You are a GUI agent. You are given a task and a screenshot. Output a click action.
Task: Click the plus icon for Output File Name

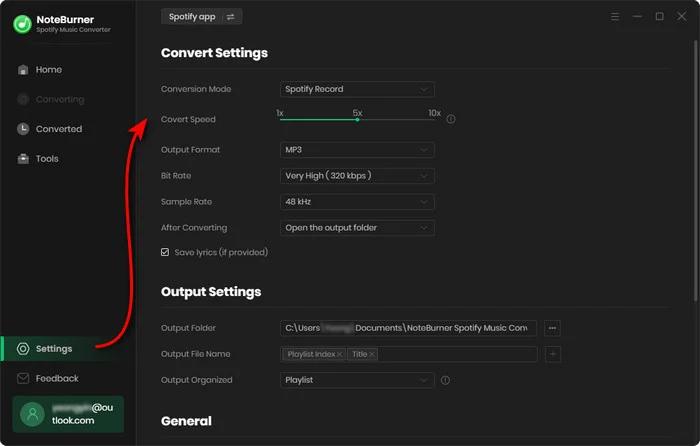553,354
